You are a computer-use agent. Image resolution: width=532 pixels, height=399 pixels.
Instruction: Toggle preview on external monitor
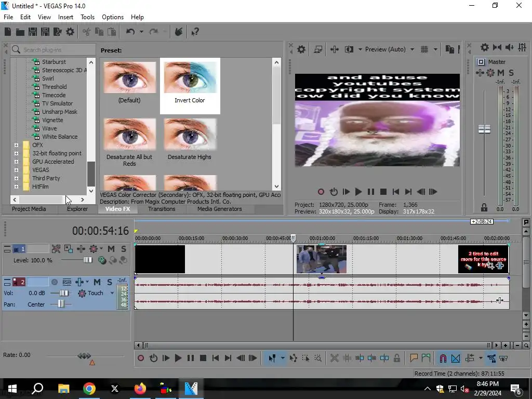point(318,49)
